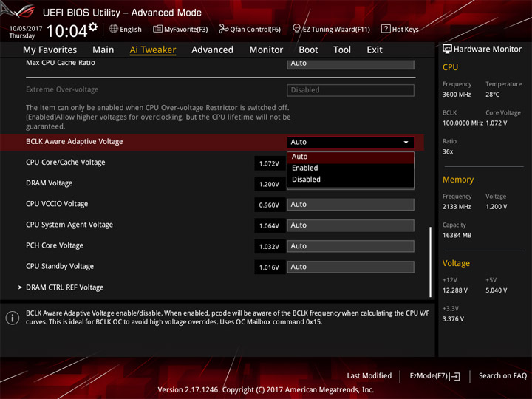Click the 16384 MB memory capacity value

click(x=457, y=235)
